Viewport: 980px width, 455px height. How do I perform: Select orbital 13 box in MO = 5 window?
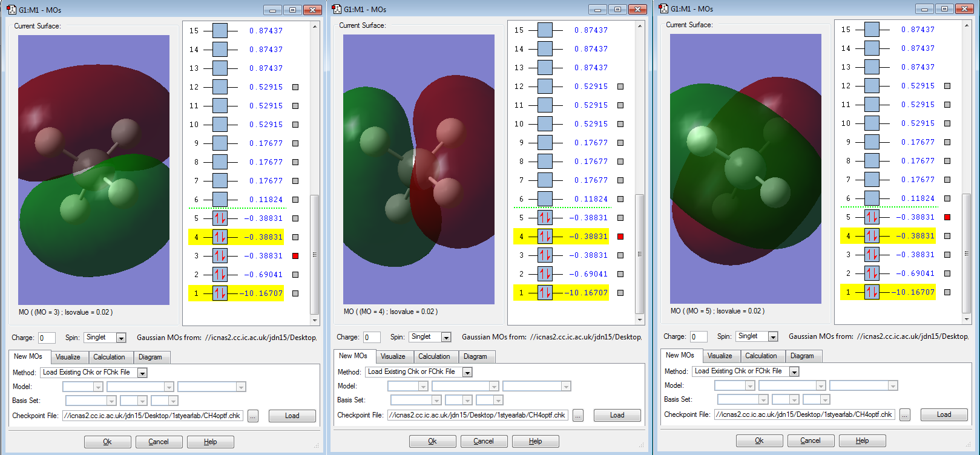point(872,67)
